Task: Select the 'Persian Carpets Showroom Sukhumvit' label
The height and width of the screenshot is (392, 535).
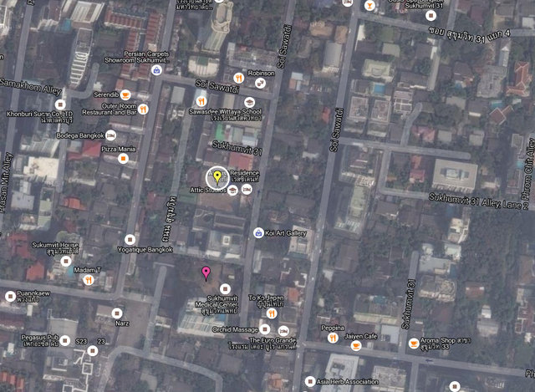Action: [x=137, y=57]
